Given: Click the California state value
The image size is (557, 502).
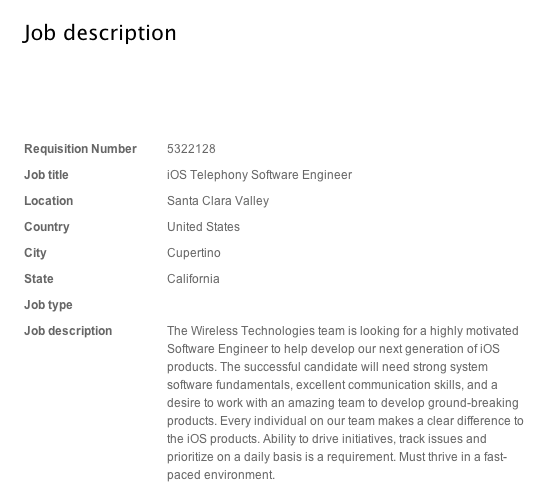Looking at the screenshot, I should 193,279.
